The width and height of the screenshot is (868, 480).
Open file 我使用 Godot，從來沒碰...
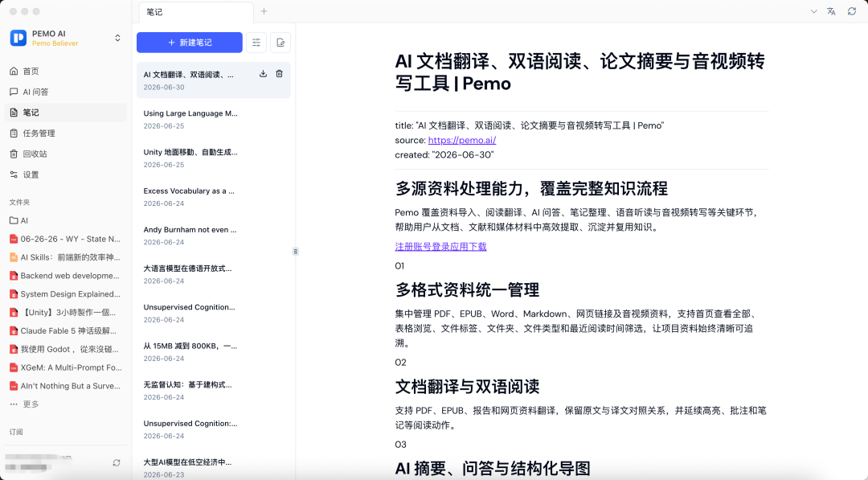66,349
